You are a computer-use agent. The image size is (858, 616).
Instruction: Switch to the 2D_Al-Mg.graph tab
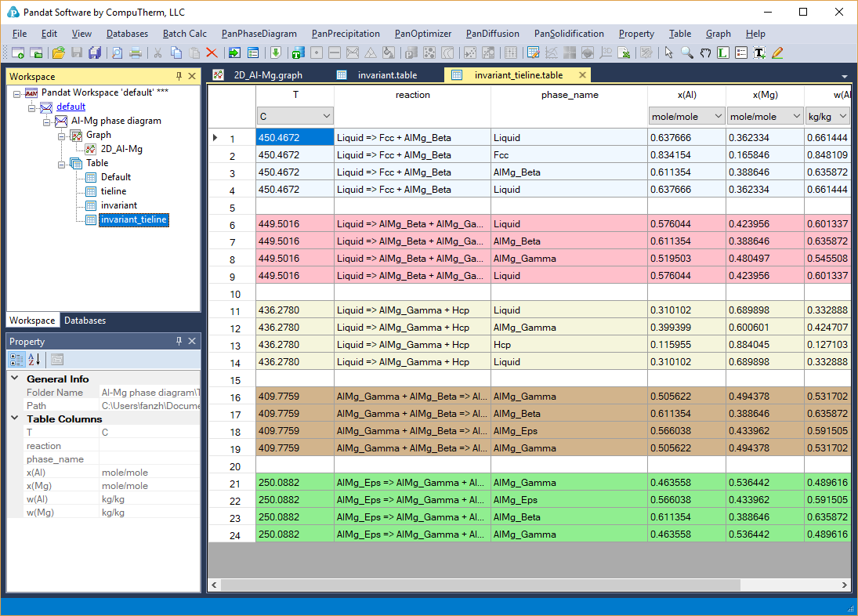[x=267, y=75]
